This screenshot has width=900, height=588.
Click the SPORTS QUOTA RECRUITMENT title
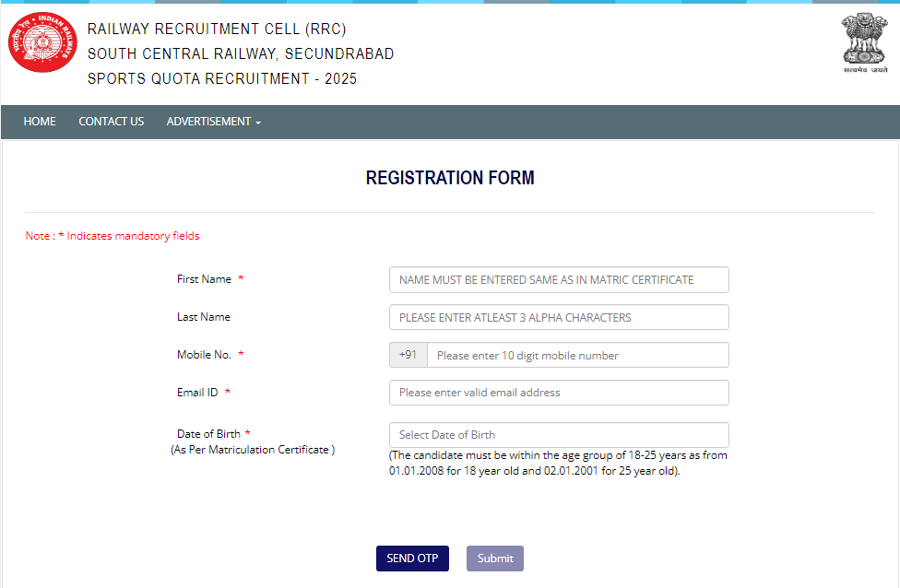222,79
